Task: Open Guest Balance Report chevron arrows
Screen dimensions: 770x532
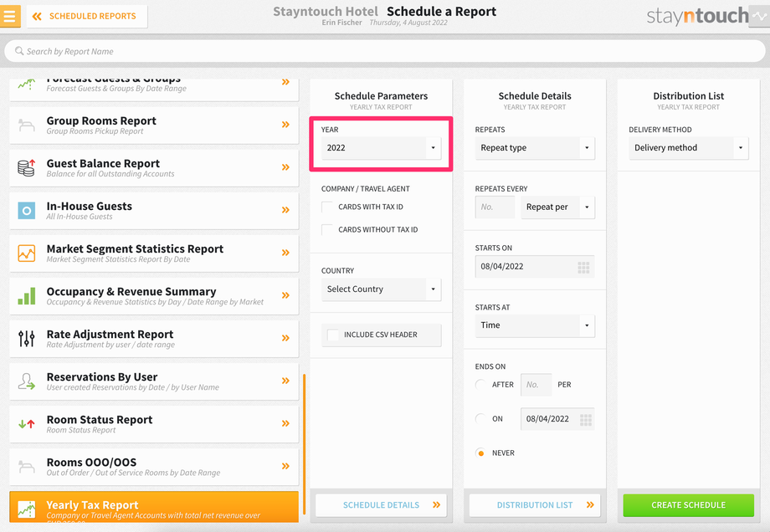Action: tap(285, 167)
